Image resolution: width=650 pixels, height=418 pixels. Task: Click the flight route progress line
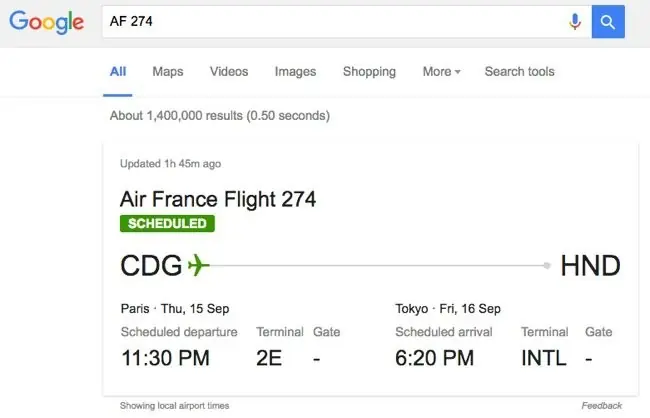pos(380,265)
